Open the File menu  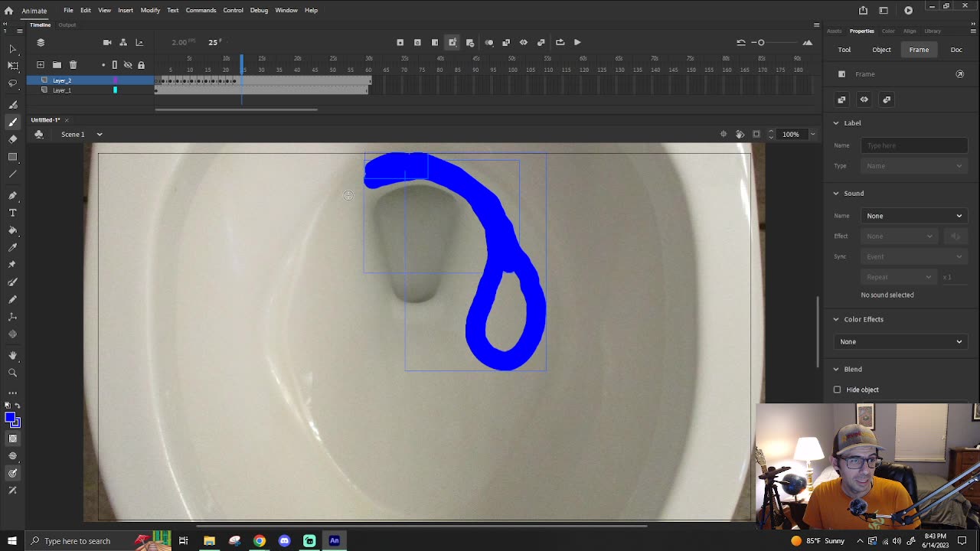(x=68, y=10)
